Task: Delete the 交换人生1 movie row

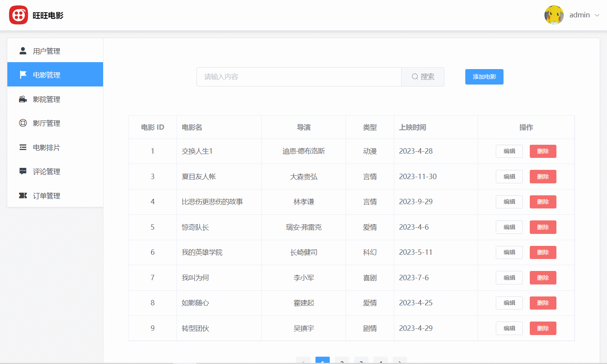Action: point(543,151)
